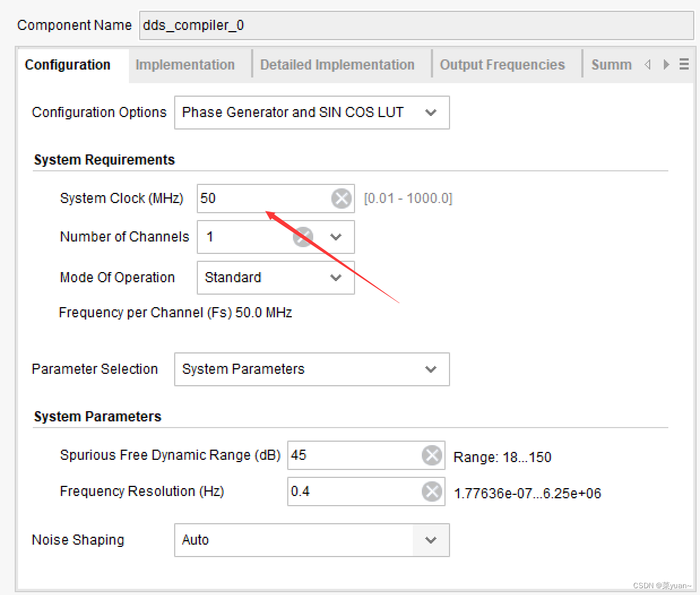Open the tab list menu icon

point(684,64)
